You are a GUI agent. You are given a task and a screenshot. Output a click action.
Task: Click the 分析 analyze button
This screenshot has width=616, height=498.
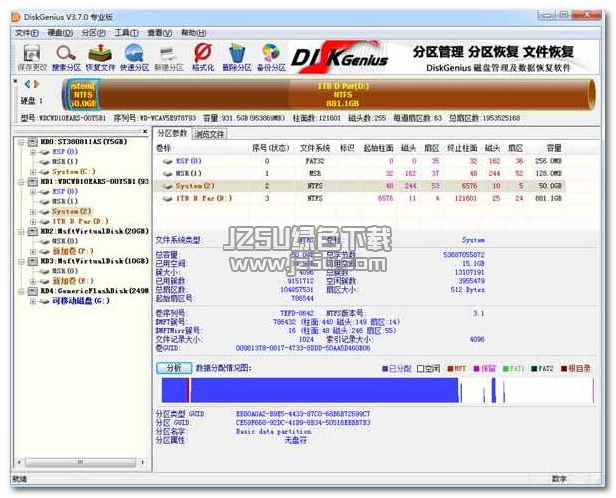[174, 368]
